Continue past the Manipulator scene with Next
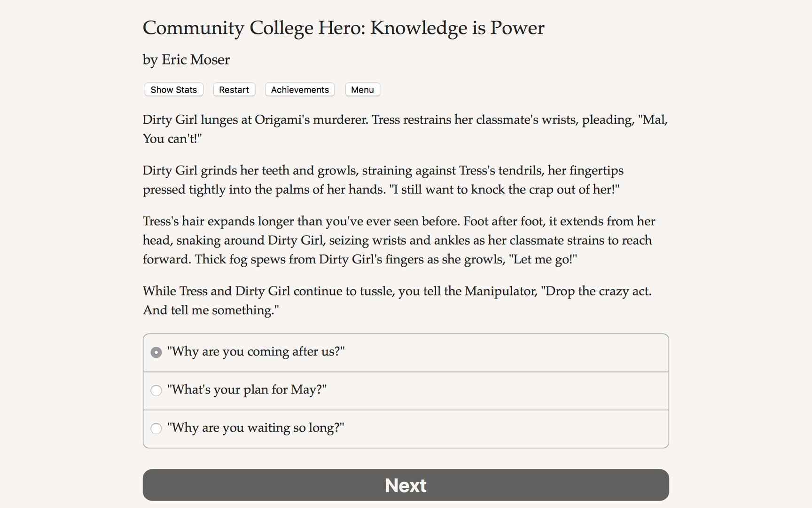The image size is (812, 508). [406, 485]
